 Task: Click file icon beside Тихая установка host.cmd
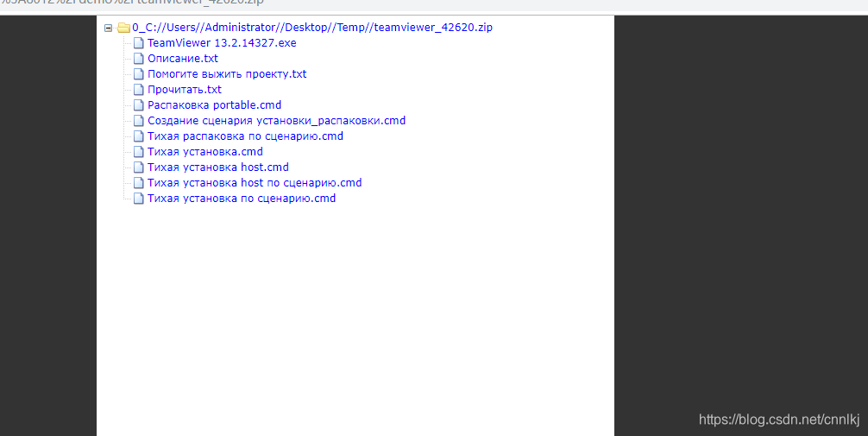138,167
